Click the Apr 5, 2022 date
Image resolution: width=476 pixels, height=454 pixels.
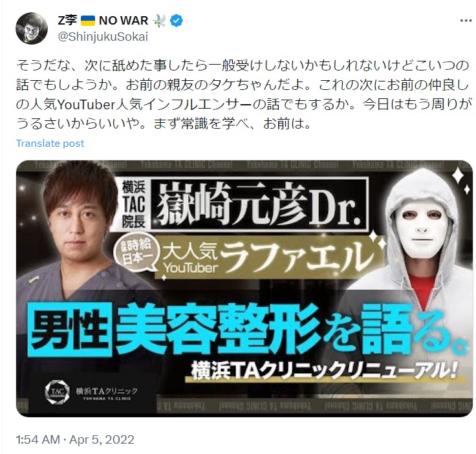tap(102, 439)
